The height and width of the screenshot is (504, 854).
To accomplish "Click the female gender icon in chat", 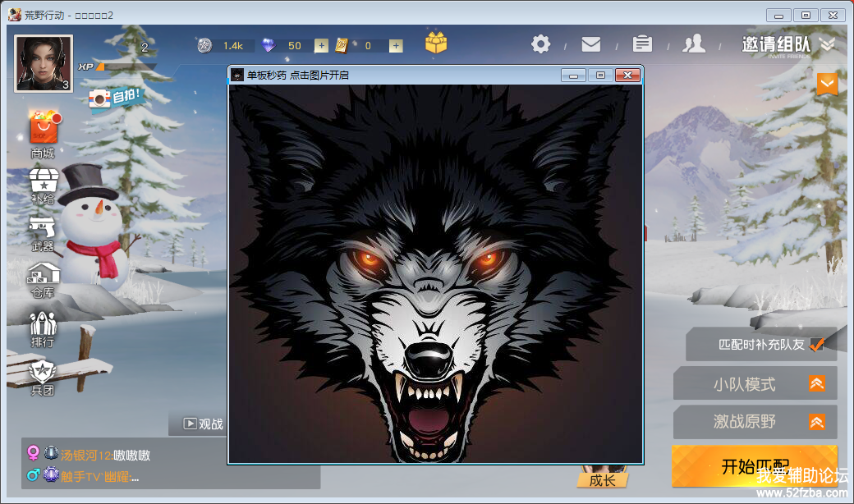I will point(33,453).
